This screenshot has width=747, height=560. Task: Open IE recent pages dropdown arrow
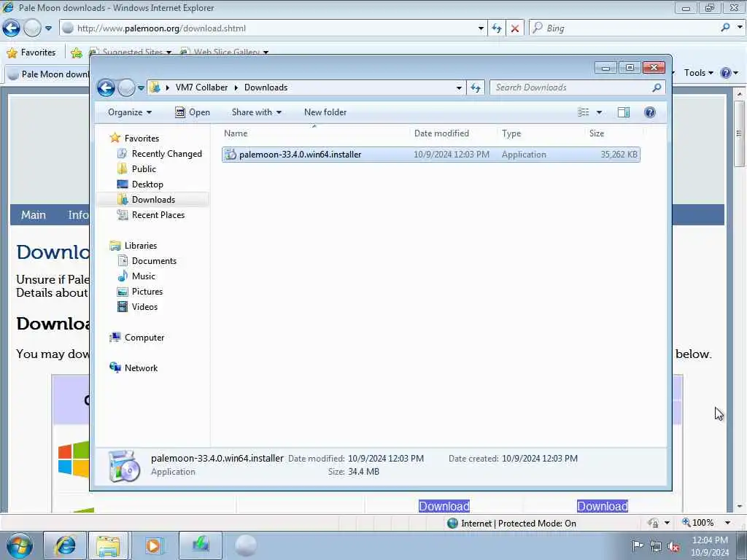(x=48, y=28)
